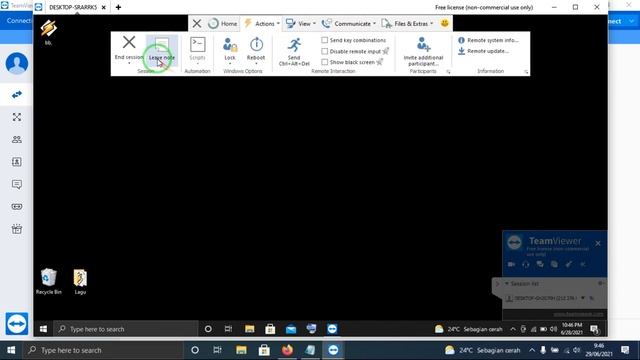Collapse remote TeamViewer side panel arrow
Viewport: 640px width, 360px height.
pos(497,284)
